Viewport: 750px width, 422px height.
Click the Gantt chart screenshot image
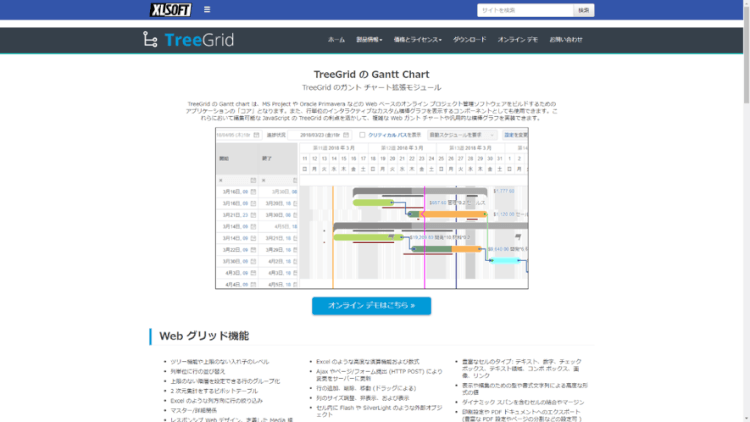(x=372, y=208)
